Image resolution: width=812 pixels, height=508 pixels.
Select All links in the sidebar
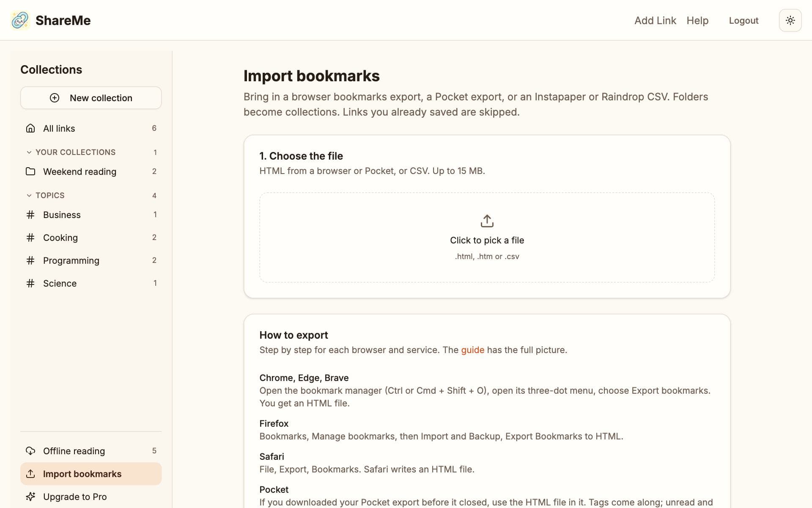click(x=91, y=128)
